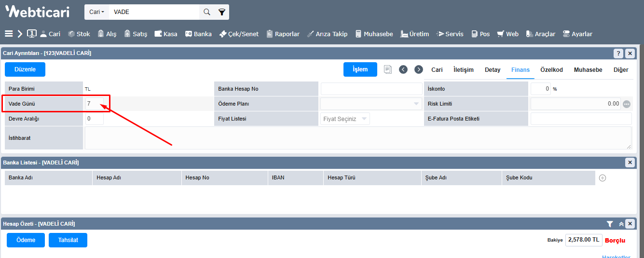644x258 pixels.
Task: Open the Muhasebe menu in toolbar
Action: coord(374,34)
